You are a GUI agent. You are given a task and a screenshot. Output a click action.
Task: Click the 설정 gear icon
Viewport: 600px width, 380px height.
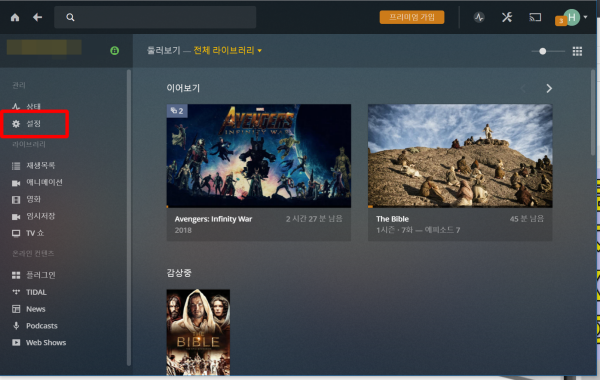click(x=16, y=124)
